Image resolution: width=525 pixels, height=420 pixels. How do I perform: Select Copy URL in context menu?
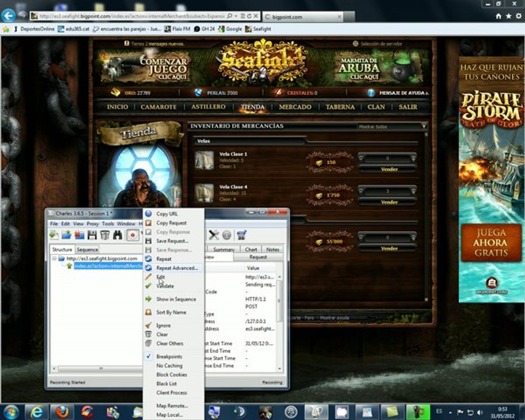tap(167, 213)
